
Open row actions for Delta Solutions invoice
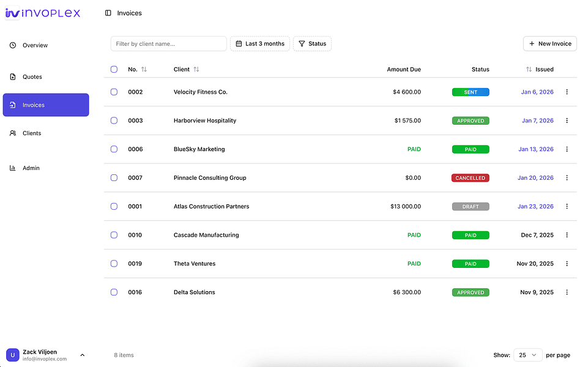[567, 292]
